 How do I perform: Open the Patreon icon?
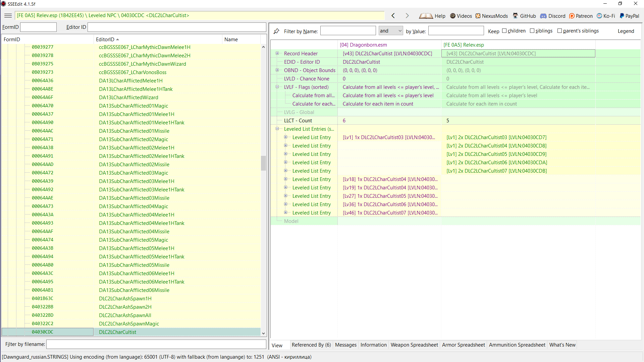coord(572,16)
